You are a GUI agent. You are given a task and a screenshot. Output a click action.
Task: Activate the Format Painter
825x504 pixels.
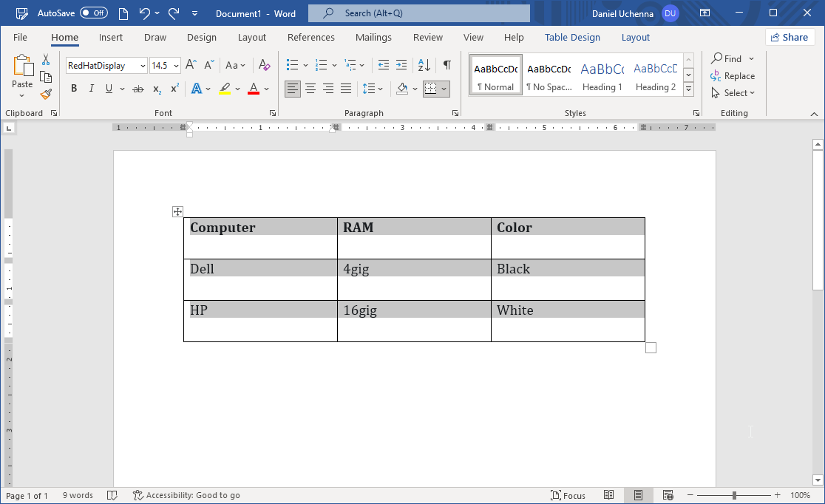pos(45,94)
